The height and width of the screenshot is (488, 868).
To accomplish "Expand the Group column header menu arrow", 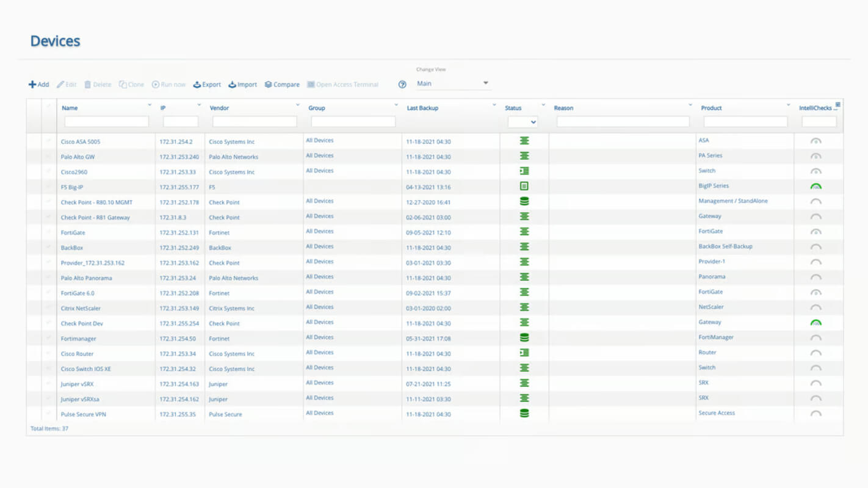I will click(x=396, y=106).
